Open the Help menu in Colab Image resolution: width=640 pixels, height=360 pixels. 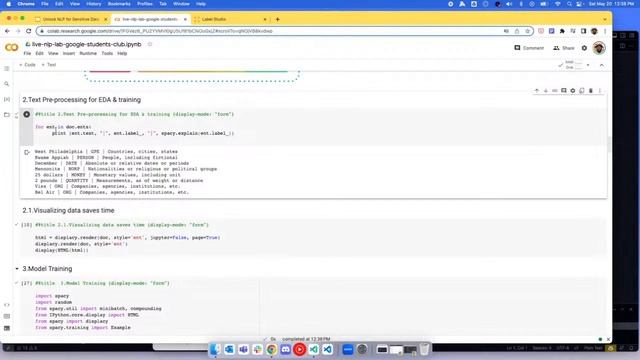[122, 53]
